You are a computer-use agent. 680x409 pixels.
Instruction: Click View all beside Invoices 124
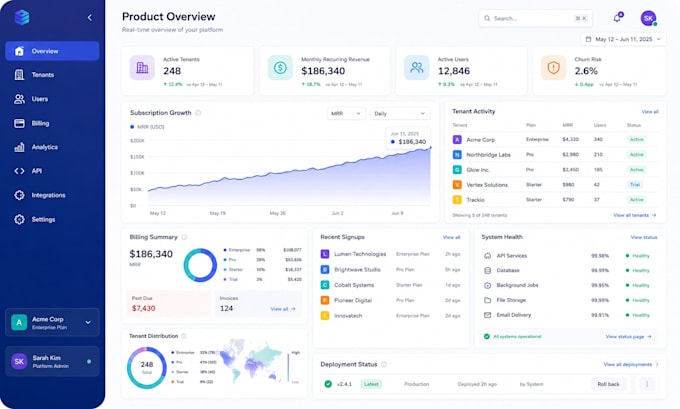point(283,309)
